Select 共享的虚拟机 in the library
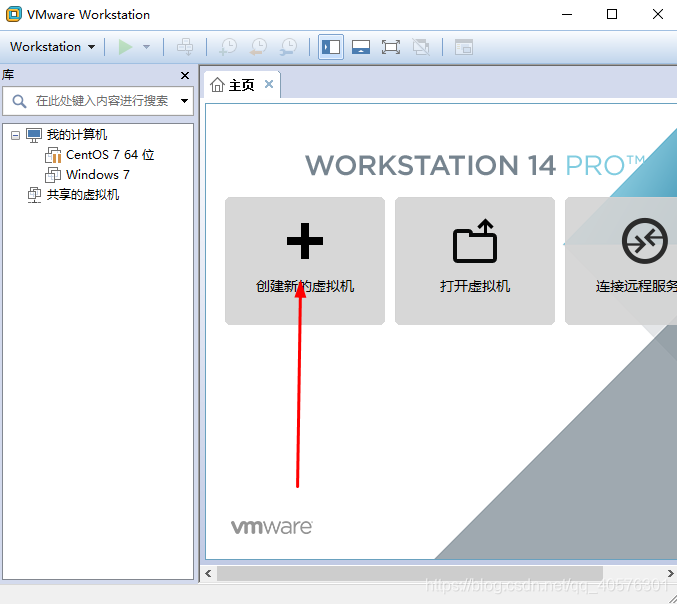Image resolution: width=677 pixels, height=604 pixels. pyautogui.click(x=82, y=195)
